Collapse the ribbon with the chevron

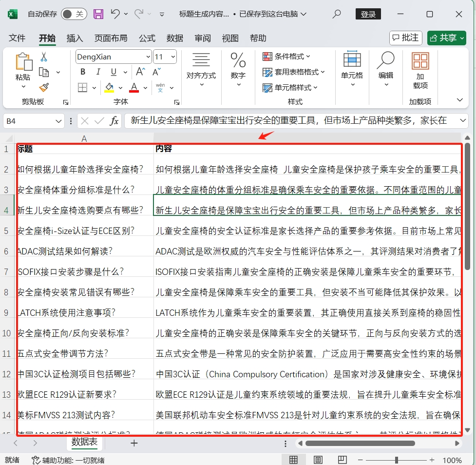[x=460, y=100]
